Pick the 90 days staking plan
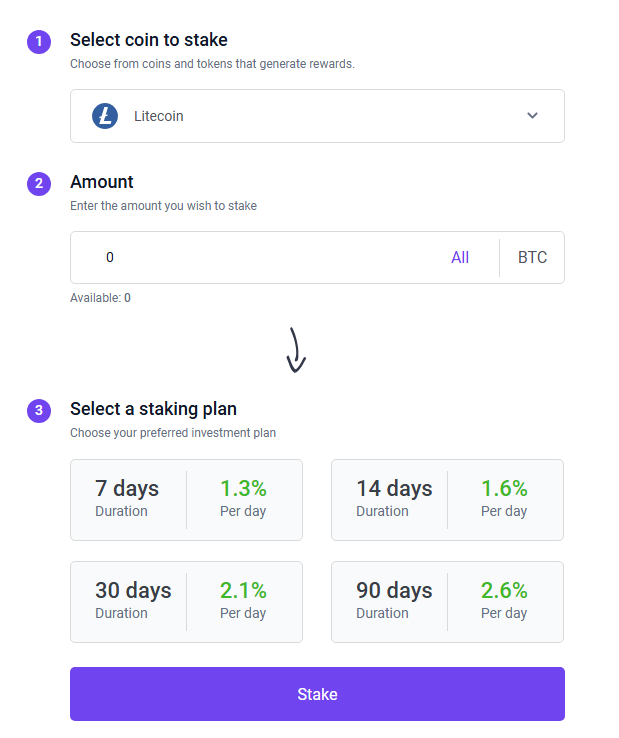 [447, 602]
